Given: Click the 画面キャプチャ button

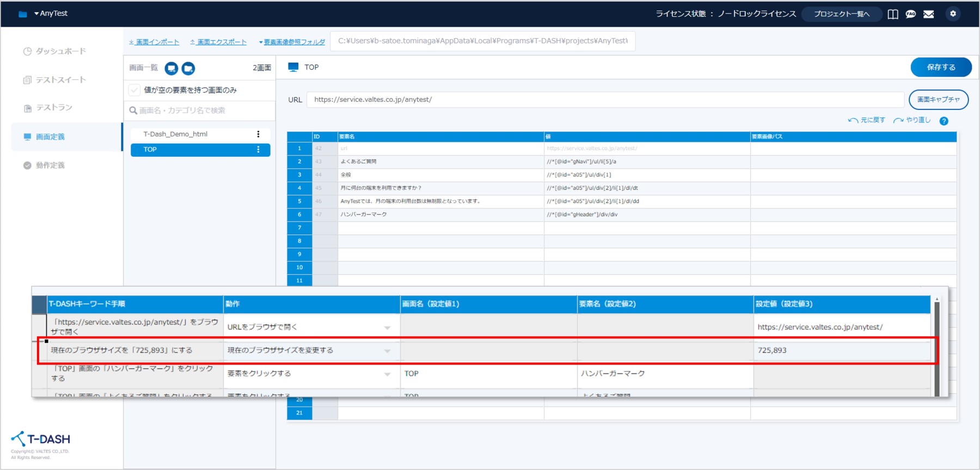Looking at the screenshot, I should tap(938, 100).
